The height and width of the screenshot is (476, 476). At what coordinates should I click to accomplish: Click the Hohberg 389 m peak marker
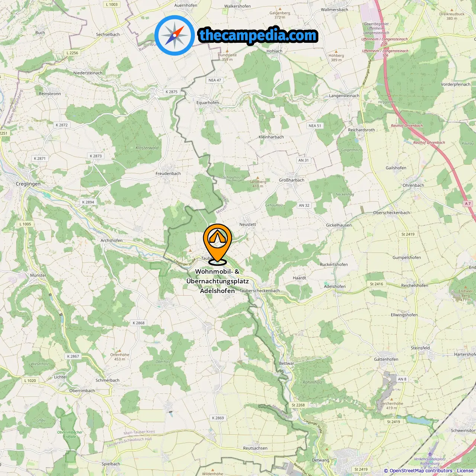tap(336, 52)
